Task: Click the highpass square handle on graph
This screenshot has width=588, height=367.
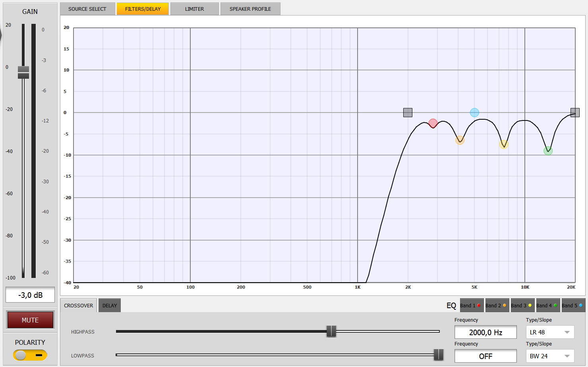Action: coord(408,113)
